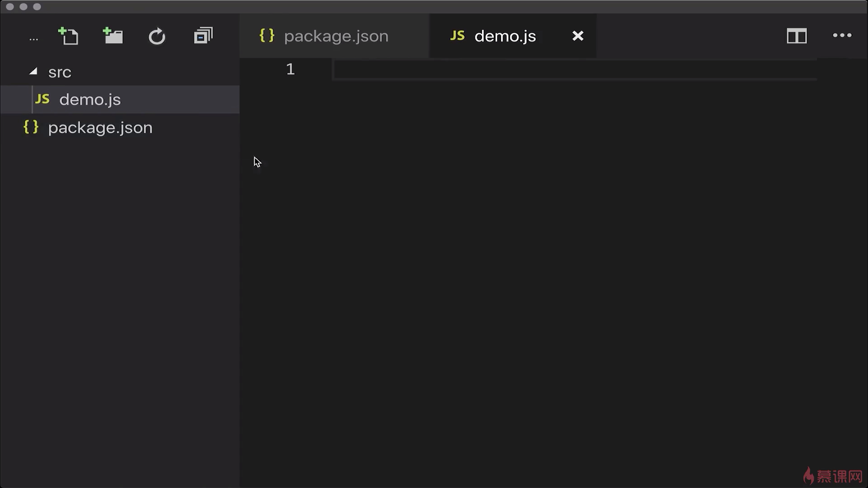Click the New File icon

pyautogui.click(x=69, y=36)
